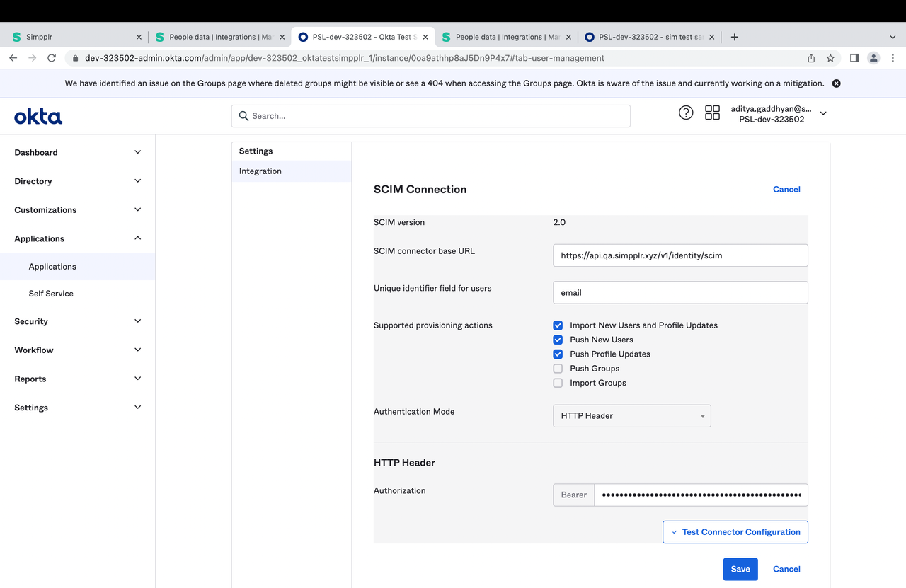The image size is (906, 588).
Task: Open the Authentication Mode dropdown
Action: point(631,415)
